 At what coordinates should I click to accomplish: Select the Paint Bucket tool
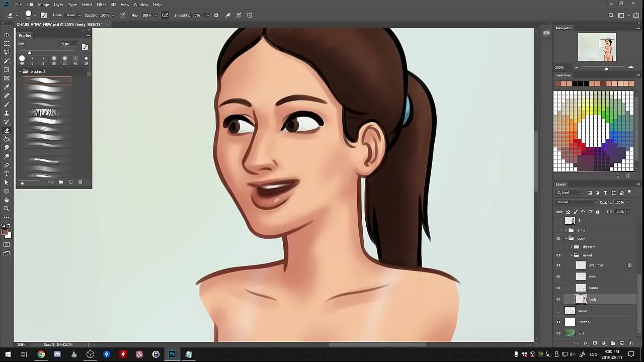(x=7, y=139)
